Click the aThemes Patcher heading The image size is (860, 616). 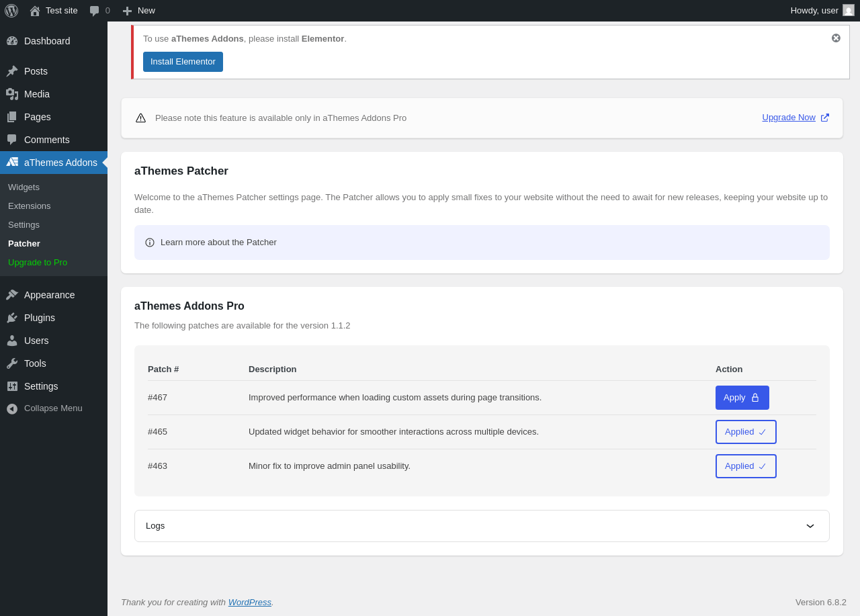(x=181, y=171)
